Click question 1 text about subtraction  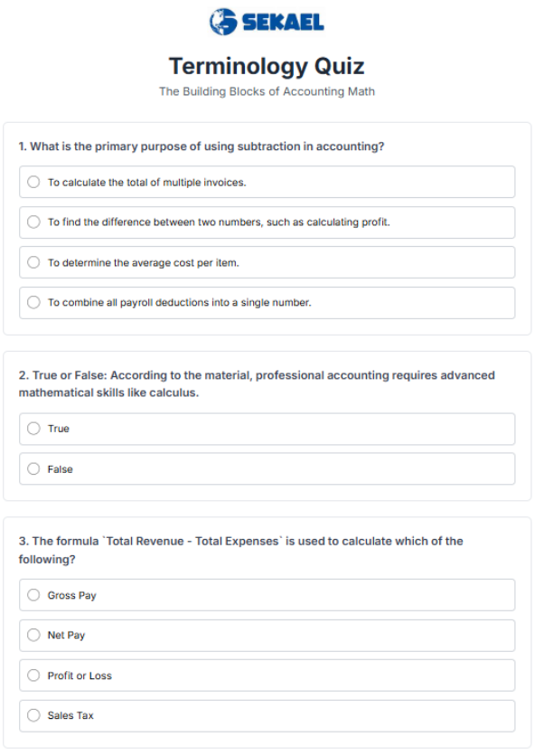[201, 146]
